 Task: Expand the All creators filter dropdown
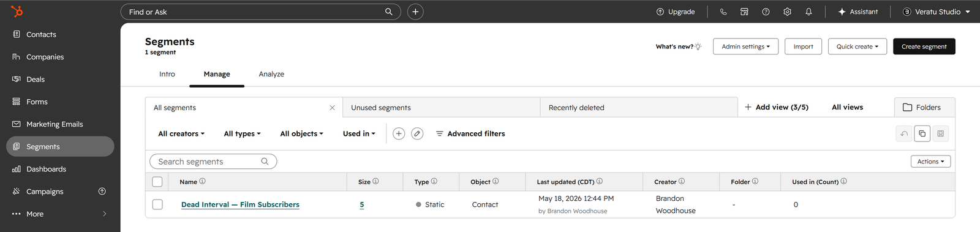pyautogui.click(x=181, y=133)
